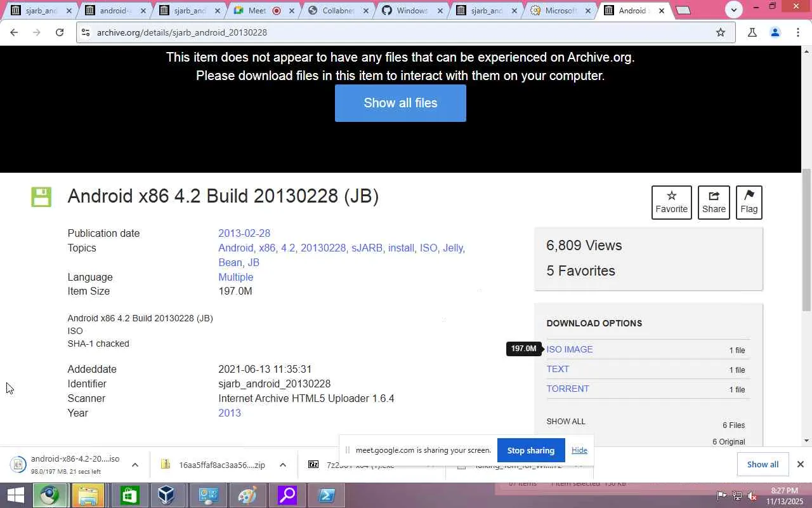Click the 5 Favorites text

coord(580,271)
